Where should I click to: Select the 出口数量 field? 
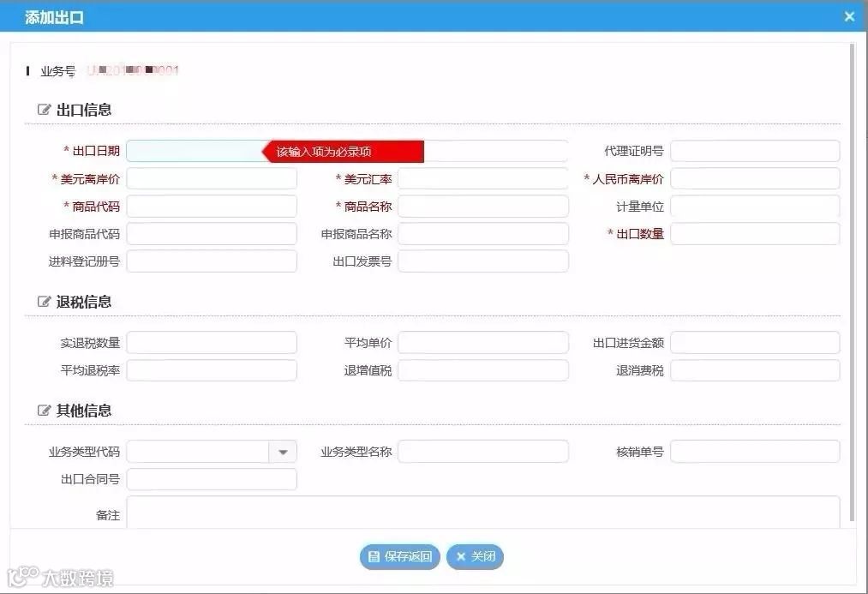pos(755,234)
